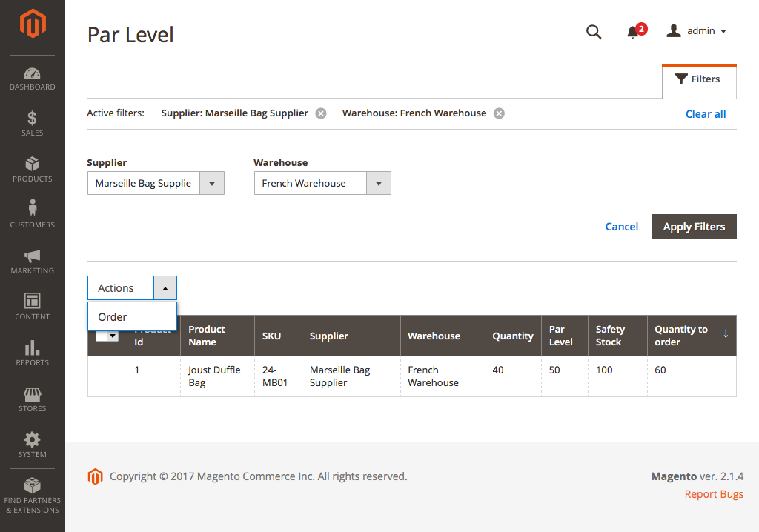
Task: Open notifications bell with 2 alerts
Action: [x=636, y=31]
